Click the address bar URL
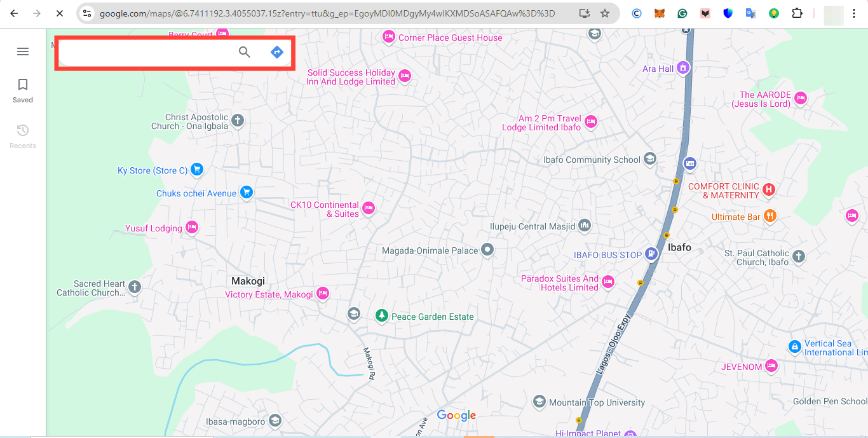This screenshot has width=868, height=438. point(327,13)
